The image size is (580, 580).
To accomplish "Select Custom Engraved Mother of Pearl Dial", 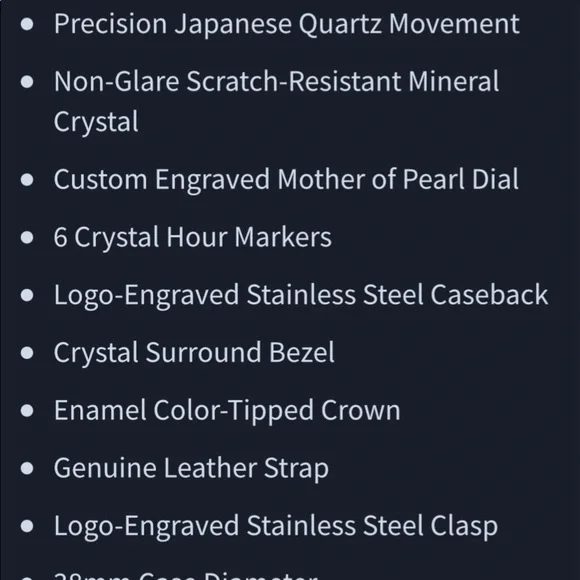I will click(286, 180).
